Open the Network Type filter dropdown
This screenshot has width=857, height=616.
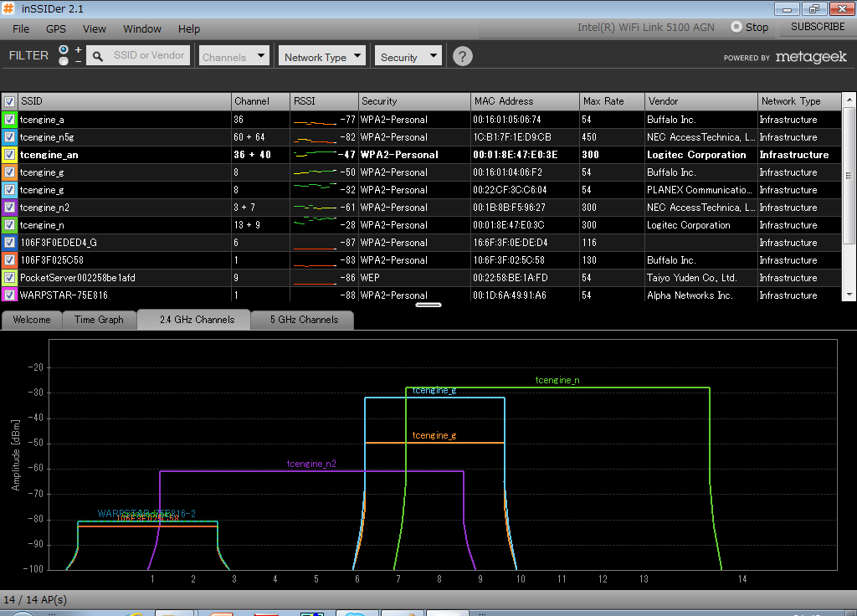(322, 56)
